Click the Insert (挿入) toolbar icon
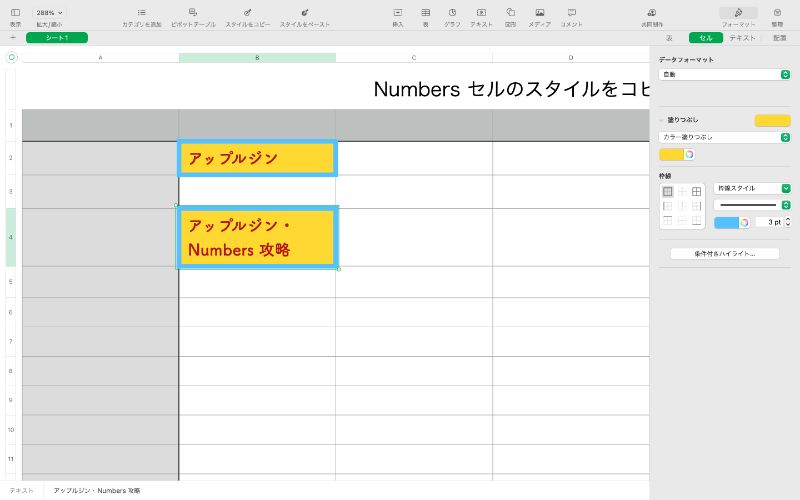Screen dimensions: 800x500 click(398, 12)
